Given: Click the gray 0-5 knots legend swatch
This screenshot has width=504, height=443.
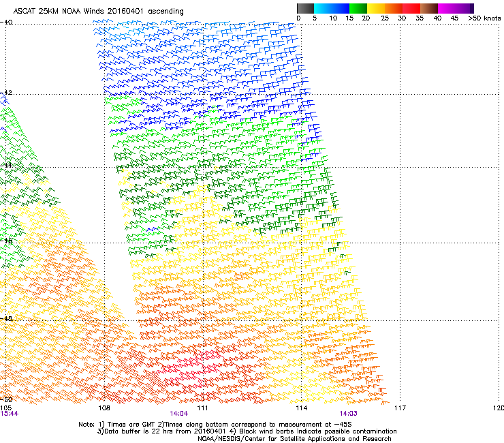Looking at the screenshot, I should click(305, 8).
